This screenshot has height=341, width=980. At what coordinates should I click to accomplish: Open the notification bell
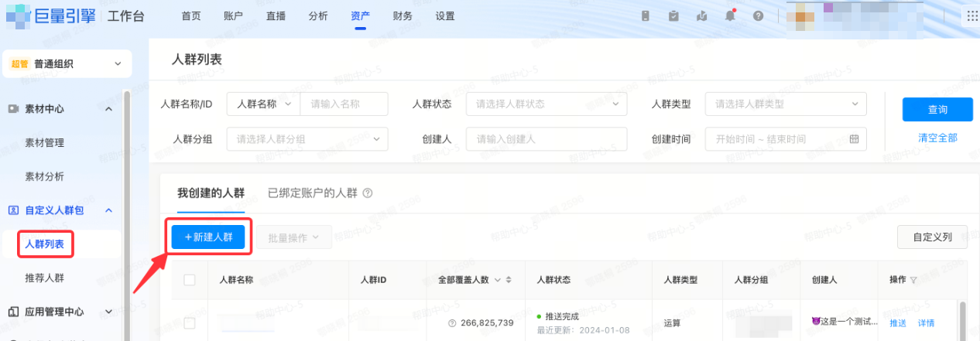coord(730,15)
